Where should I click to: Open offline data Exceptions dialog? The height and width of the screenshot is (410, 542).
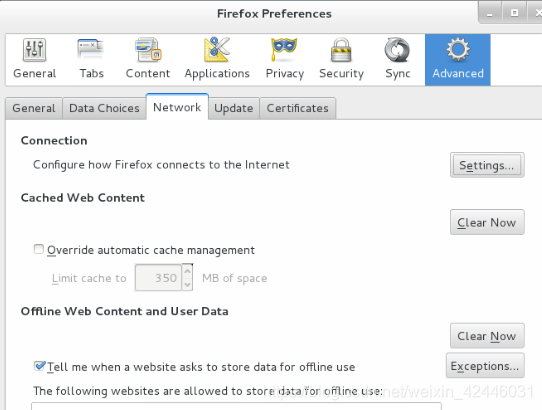tap(485, 366)
